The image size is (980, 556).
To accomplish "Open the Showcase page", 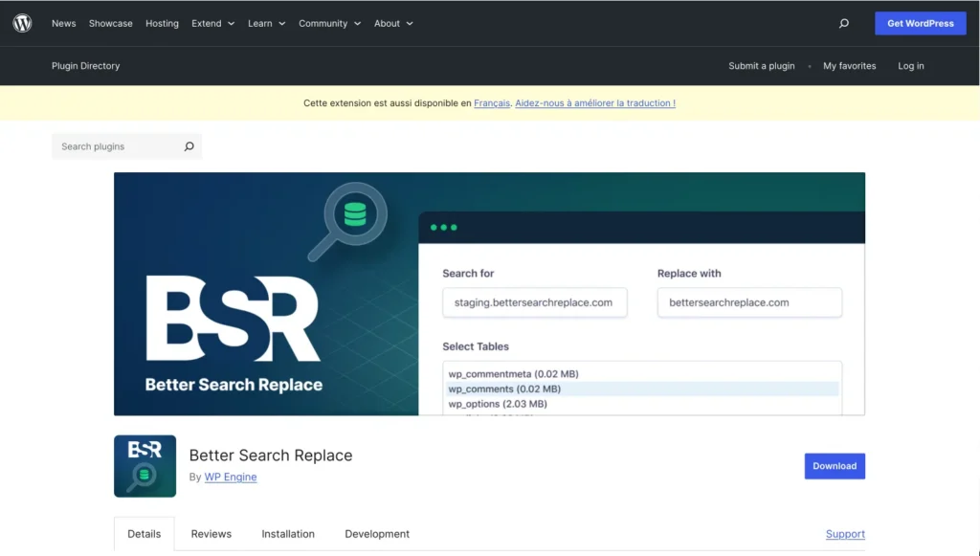I will [110, 23].
